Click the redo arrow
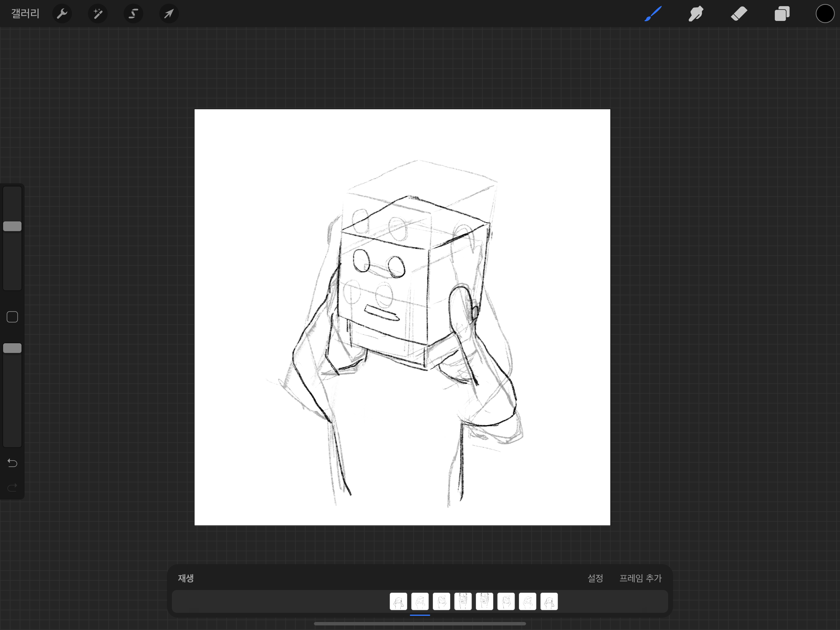 coord(12,487)
